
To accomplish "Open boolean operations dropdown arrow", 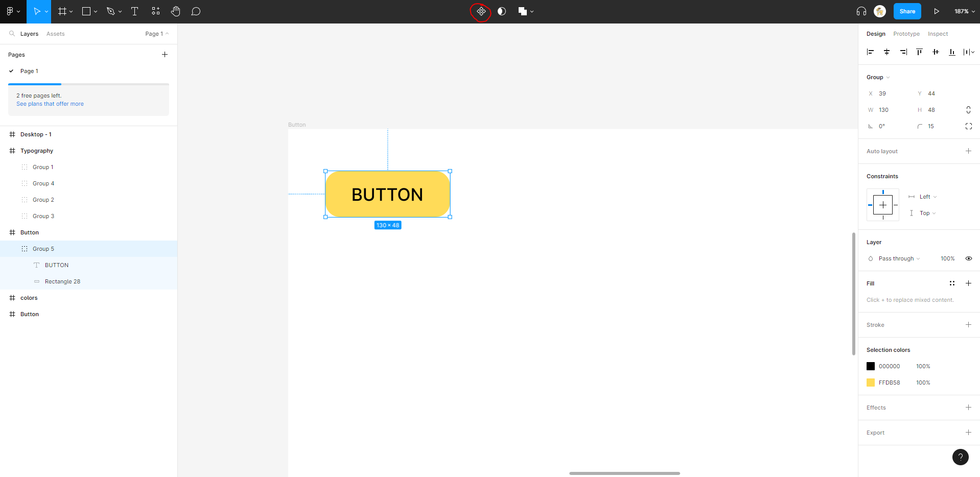I will [x=532, y=11].
